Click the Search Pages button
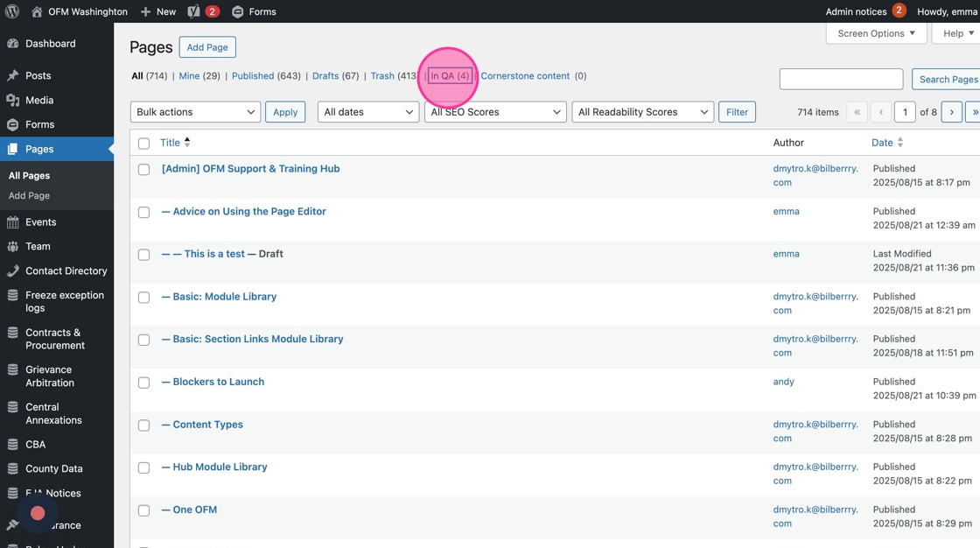 [x=946, y=79]
